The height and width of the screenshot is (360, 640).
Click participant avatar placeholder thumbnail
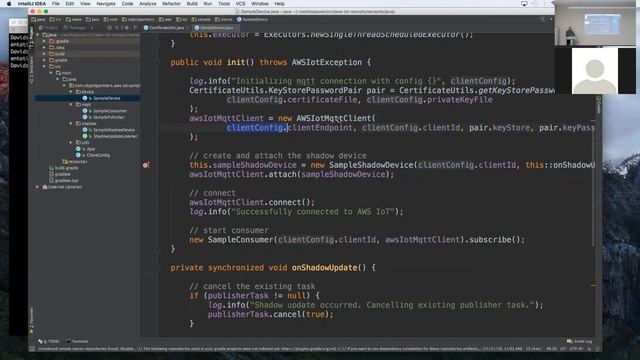pos(595,71)
